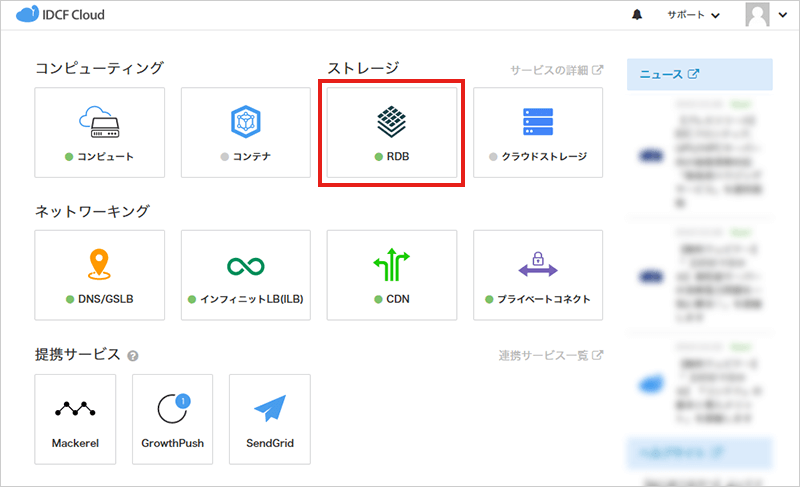
Task: Open the Infinite LB (ILB) service
Action: (245, 275)
